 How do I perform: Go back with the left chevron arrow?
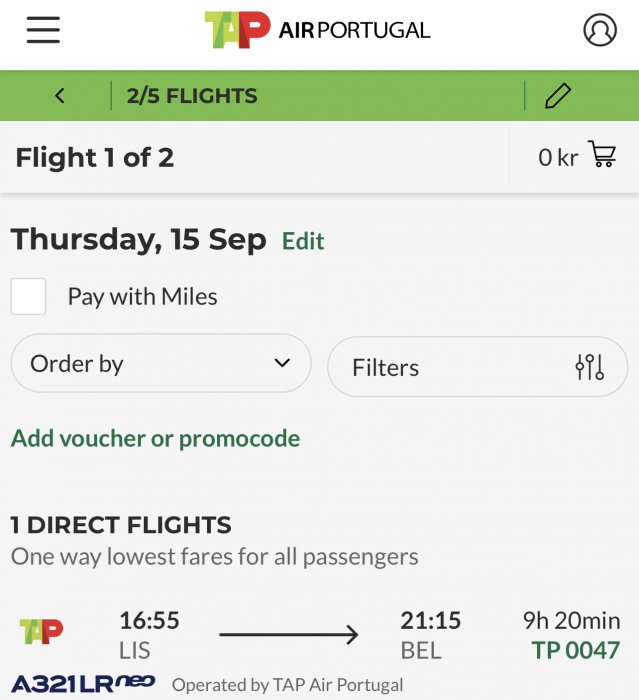pos(60,96)
